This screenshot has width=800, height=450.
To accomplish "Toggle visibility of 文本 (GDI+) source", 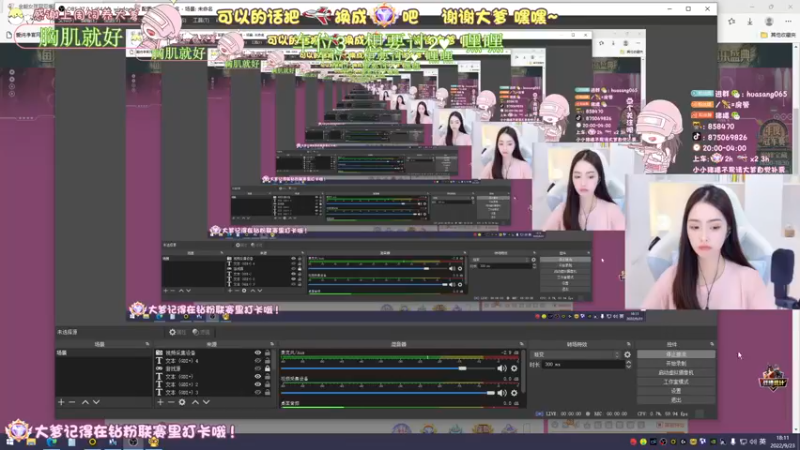I will click(258, 377).
